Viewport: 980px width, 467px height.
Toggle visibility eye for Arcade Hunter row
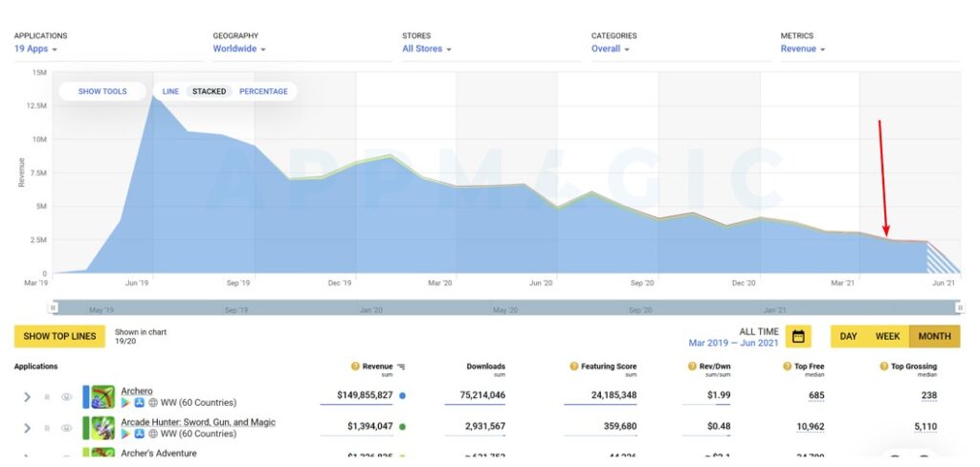(66, 428)
